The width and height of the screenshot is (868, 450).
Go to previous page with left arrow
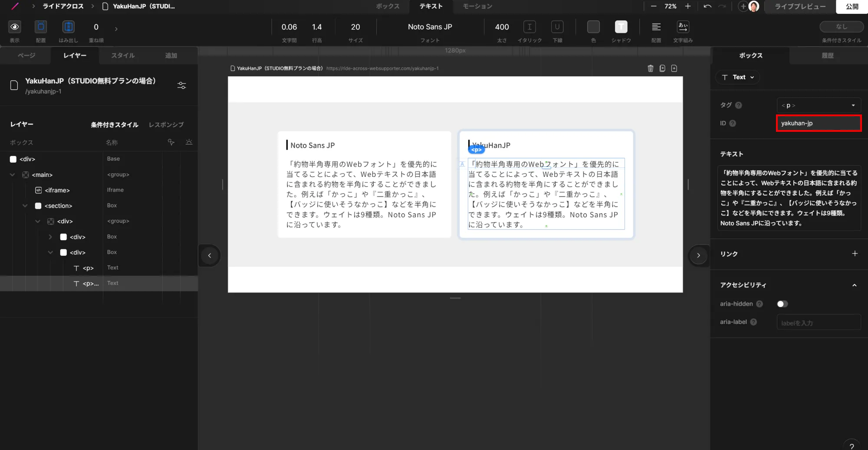coord(210,255)
